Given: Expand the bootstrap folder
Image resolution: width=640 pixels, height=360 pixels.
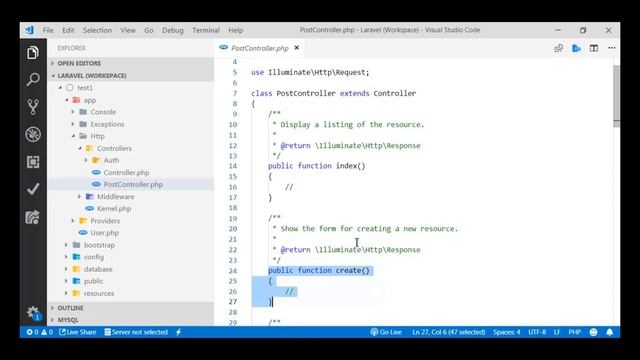Looking at the screenshot, I should click(x=130, y=245).
